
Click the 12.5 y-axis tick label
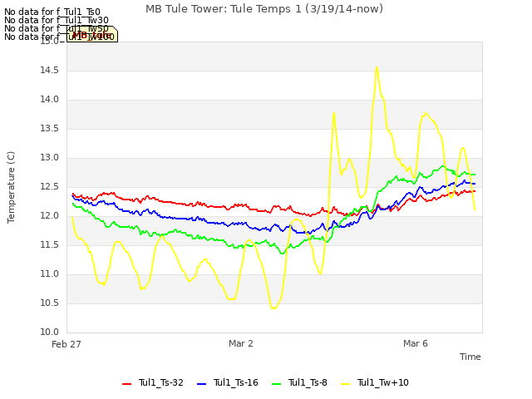tap(50, 187)
